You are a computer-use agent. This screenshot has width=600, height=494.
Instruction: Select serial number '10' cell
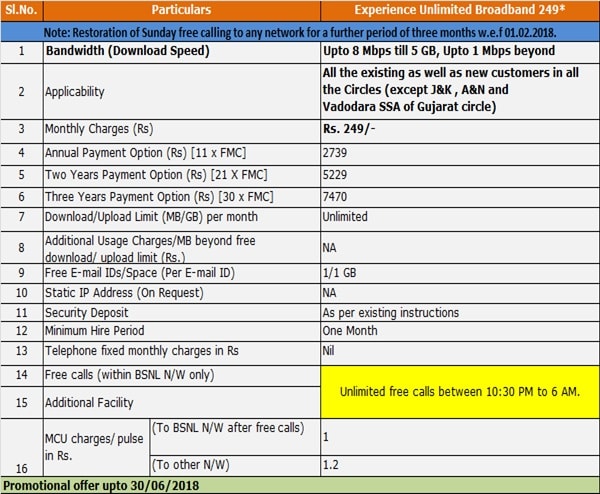[21, 293]
